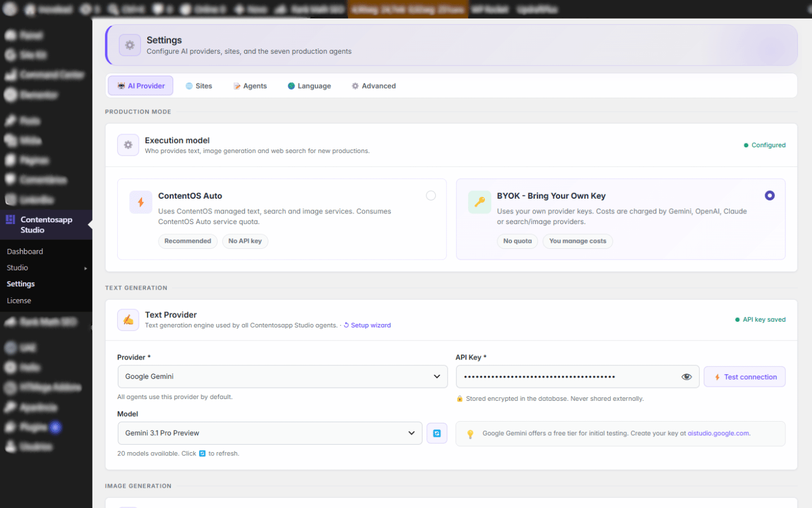Open the Sites tab
Image resolution: width=812 pixels, height=508 pixels.
point(198,86)
